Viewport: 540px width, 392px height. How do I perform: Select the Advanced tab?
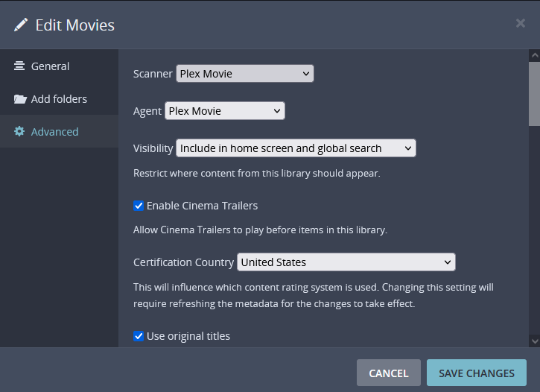click(x=54, y=132)
